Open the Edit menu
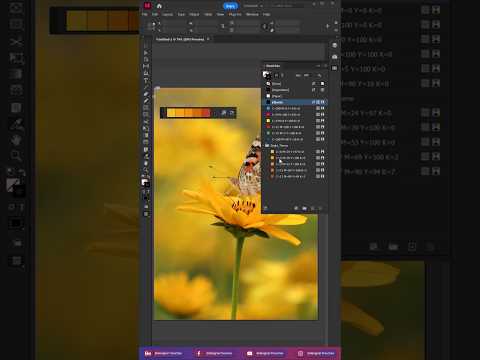This screenshot has height=360, width=480. 155,14
